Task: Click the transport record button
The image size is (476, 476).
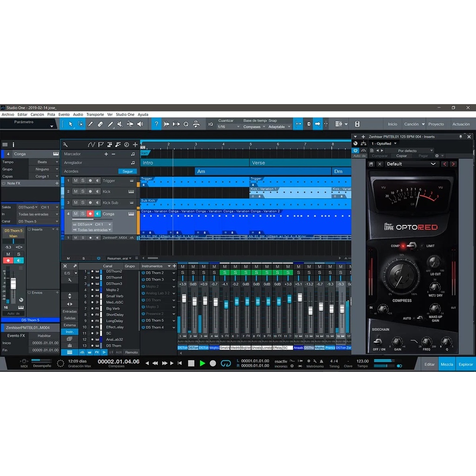Action: coord(213,363)
